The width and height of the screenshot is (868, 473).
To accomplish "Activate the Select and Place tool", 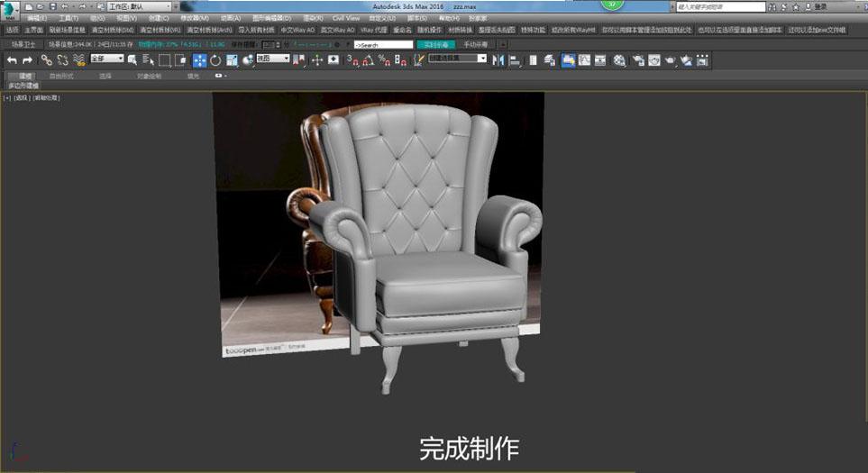I will pyautogui.click(x=248, y=60).
